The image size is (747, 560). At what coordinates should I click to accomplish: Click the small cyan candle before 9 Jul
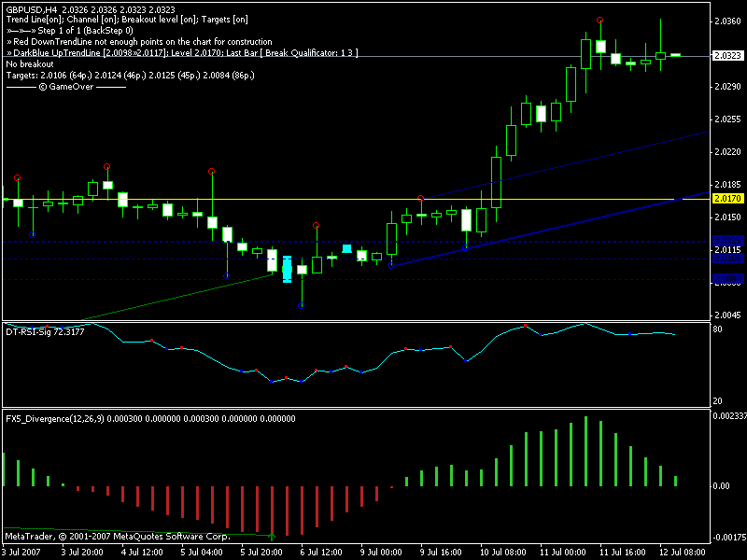point(346,248)
